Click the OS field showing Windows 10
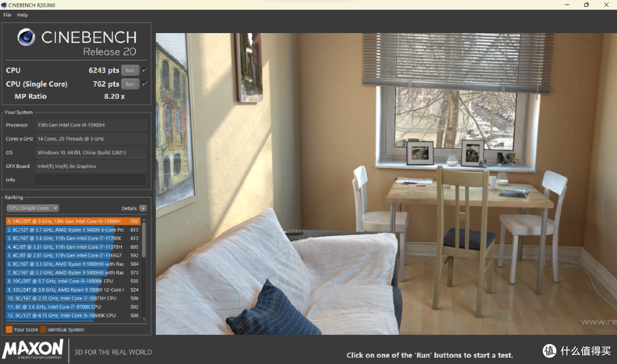The height and width of the screenshot is (364, 617). click(x=91, y=152)
